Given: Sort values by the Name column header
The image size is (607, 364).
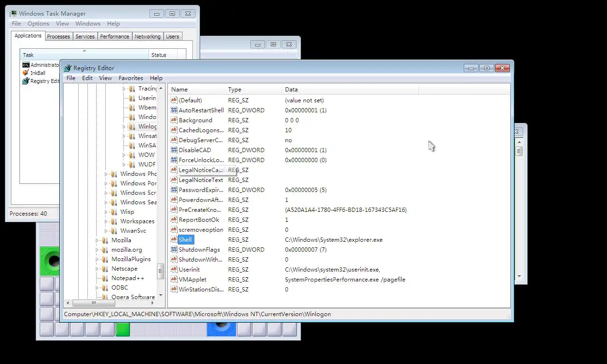Looking at the screenshot, I should [196, 89].
